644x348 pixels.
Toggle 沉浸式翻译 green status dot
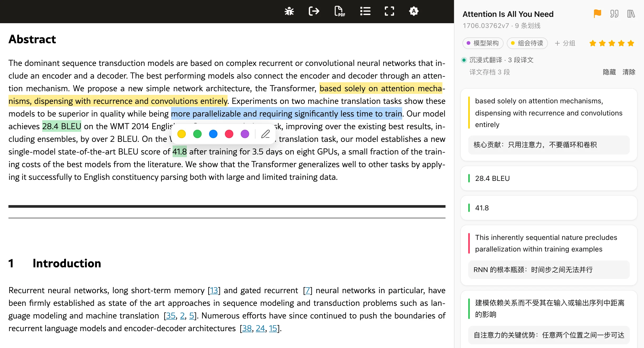click(464, 60)
